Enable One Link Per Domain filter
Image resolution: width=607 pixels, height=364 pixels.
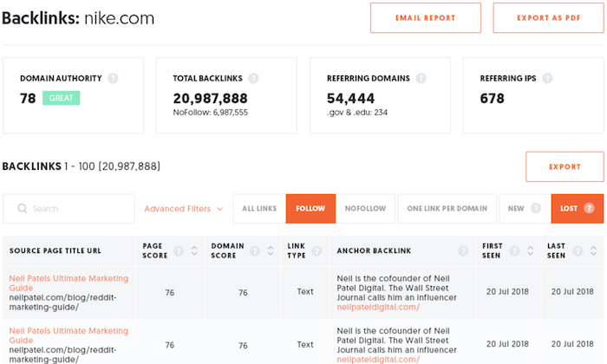pos(447,209)
